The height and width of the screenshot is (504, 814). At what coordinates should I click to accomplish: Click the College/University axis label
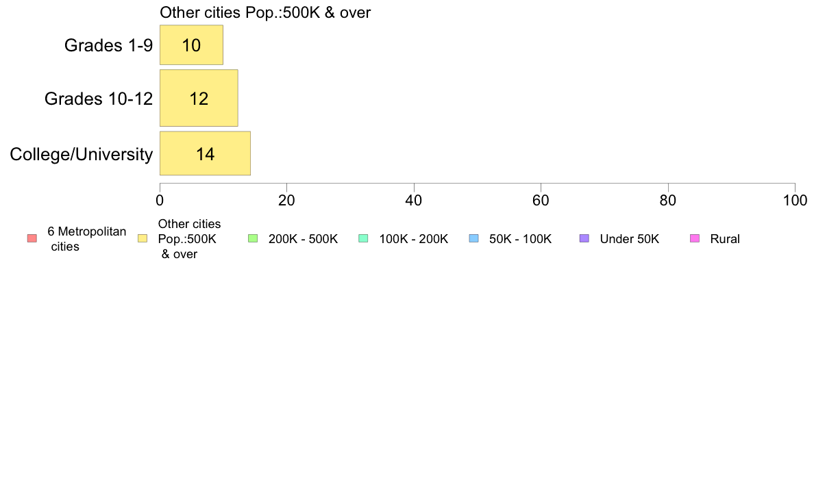pos(82,154)
